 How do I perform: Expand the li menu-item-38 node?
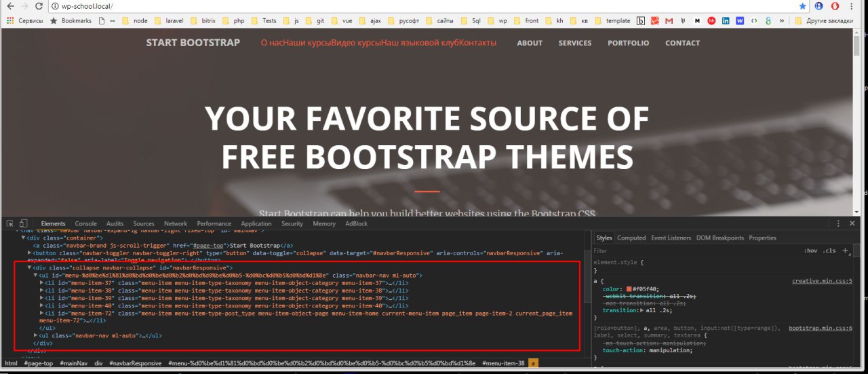point(42,291)
